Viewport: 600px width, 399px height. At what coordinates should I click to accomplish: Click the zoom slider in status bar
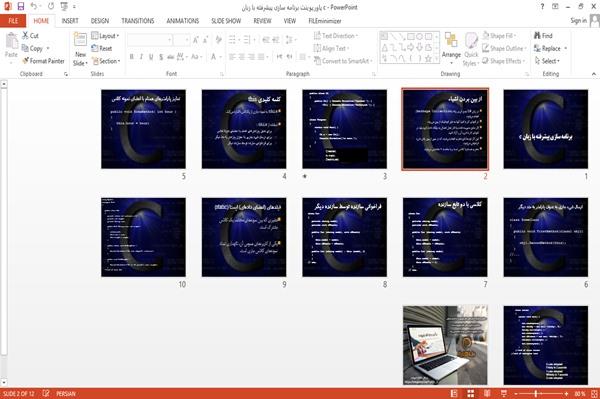pyautogui.click(x=541, y=393)
